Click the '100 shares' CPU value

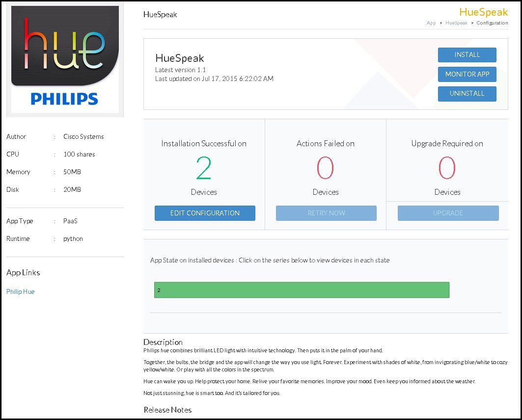(79, 154)
